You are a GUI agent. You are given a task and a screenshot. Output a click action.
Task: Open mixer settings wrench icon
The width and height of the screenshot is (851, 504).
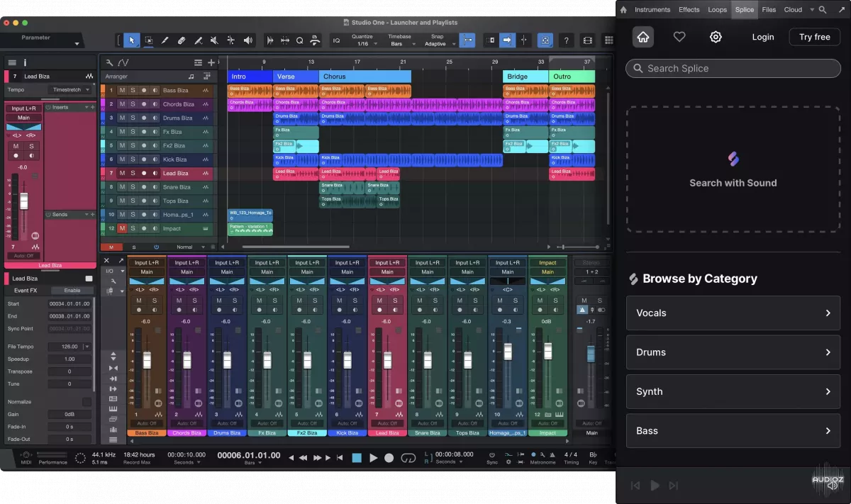click(113, 281)
